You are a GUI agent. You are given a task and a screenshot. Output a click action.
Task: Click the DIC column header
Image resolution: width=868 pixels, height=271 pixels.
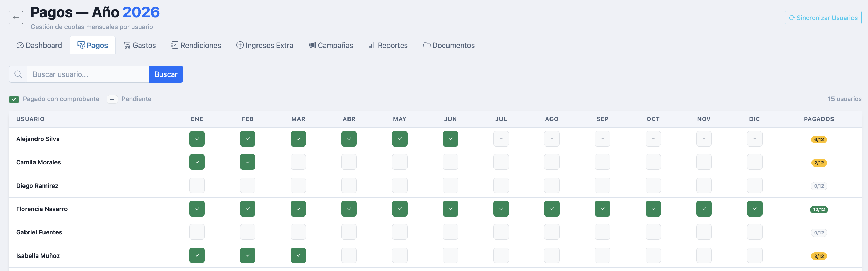click(x=755, y=119)
